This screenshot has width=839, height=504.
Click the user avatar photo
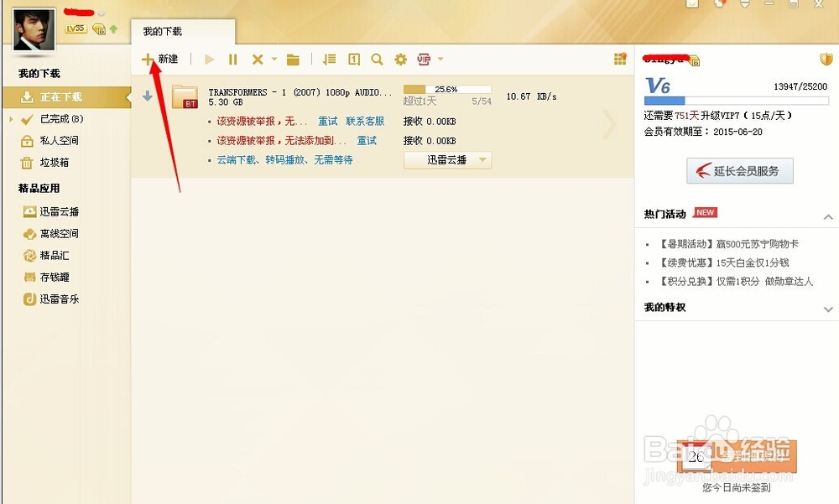(34, 30)
